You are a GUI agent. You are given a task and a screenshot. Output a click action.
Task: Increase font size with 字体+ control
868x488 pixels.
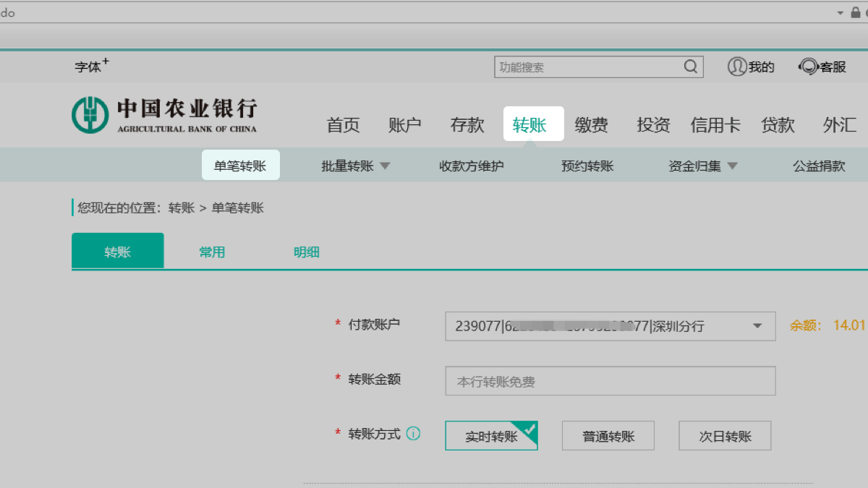pyautogui.click(x=92, y=66)
